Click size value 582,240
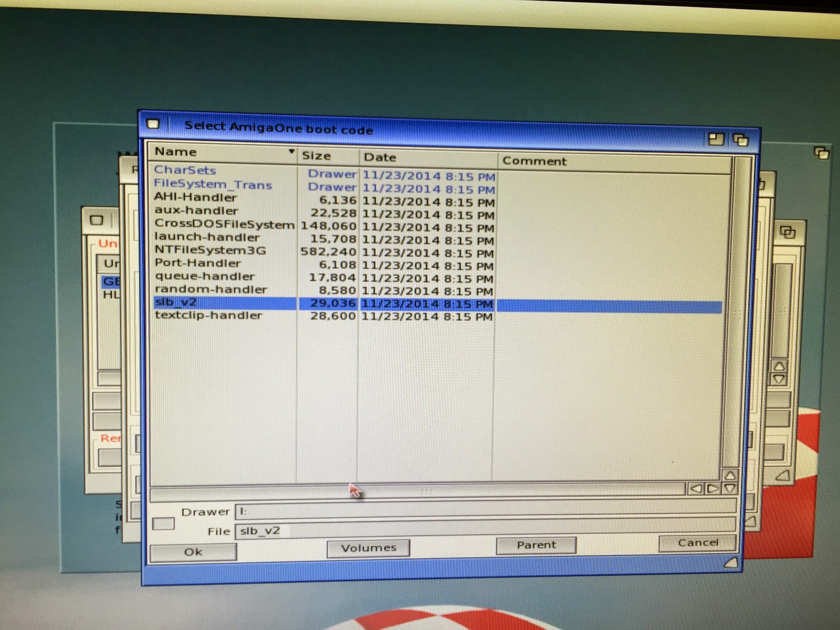 pos(328,252)
